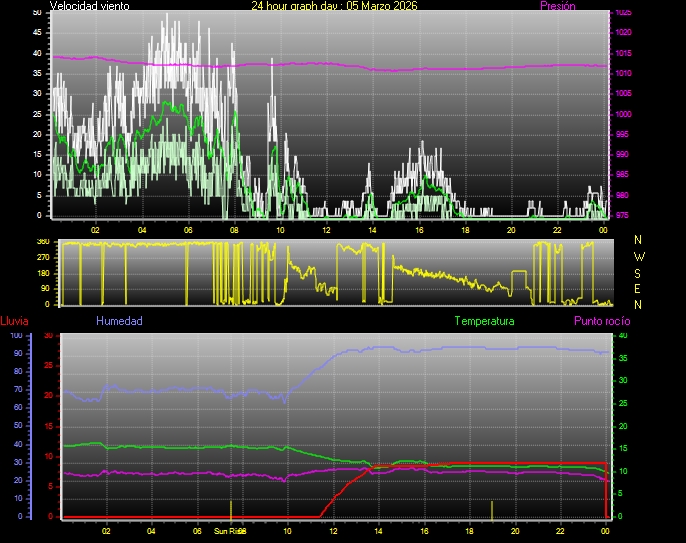The width and height of the screenshot is (686, 543).
Task: Click the "Sun Rise" marker on time axis
Action: click(229, 531)
